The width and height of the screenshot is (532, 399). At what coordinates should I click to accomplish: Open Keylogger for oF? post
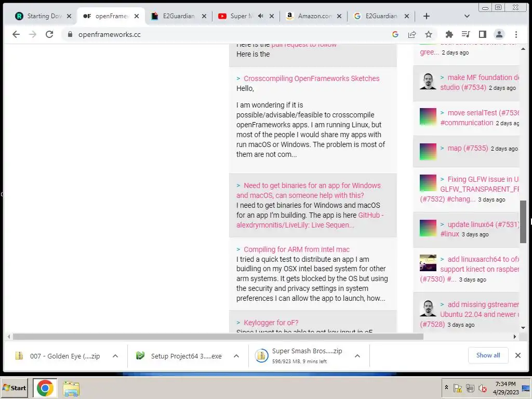271,323
